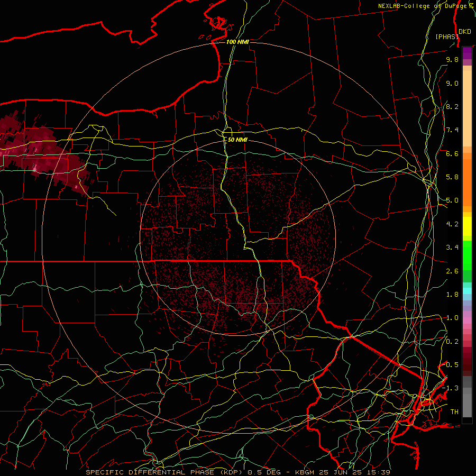Pick the pink swatch near 1.0
476x476 pixels.
(467, 321)
